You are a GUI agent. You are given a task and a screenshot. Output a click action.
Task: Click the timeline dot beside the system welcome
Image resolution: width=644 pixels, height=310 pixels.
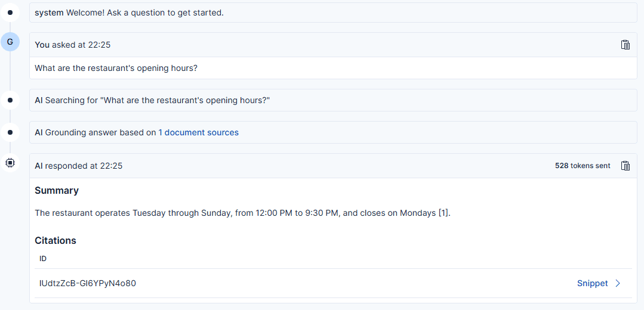[10, 12]
